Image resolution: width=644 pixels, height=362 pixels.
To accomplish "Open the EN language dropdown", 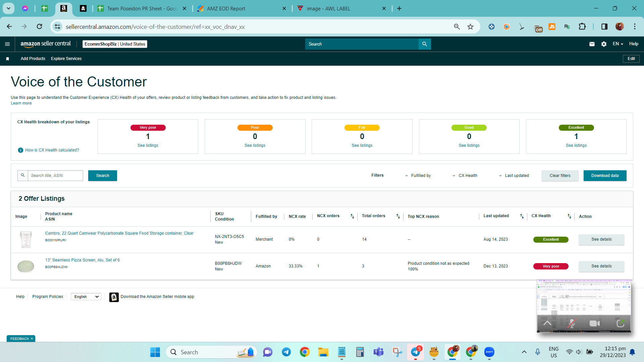I will 618,44.
